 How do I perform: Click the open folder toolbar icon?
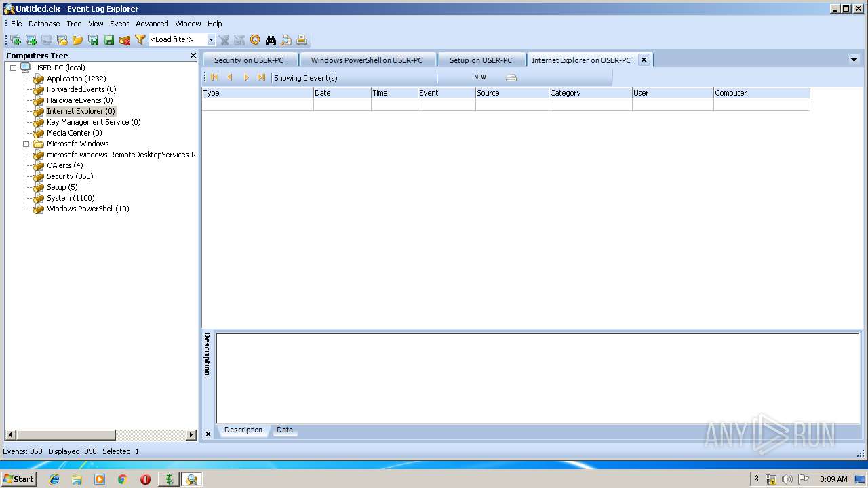[x=78, y=40]
